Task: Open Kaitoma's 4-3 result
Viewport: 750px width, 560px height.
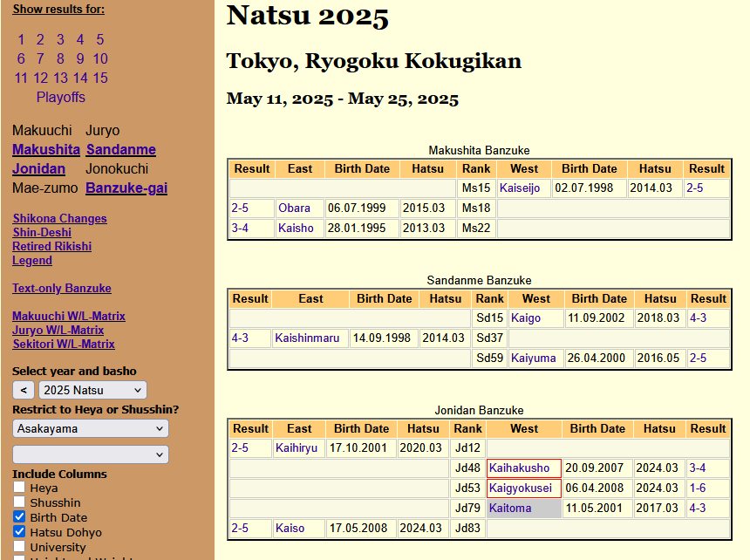Action: tap(698, 509)
